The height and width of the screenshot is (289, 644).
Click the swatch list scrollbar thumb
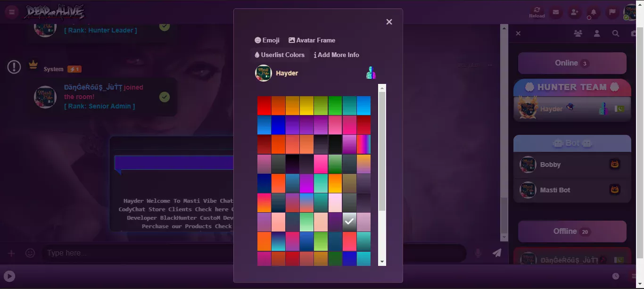point(382,151)
